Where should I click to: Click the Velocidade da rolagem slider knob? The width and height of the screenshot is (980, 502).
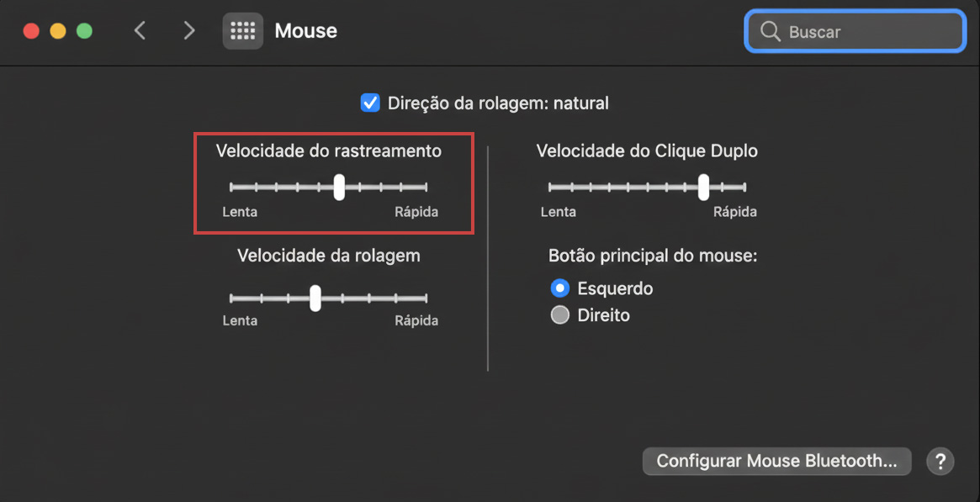click(315, 299)
